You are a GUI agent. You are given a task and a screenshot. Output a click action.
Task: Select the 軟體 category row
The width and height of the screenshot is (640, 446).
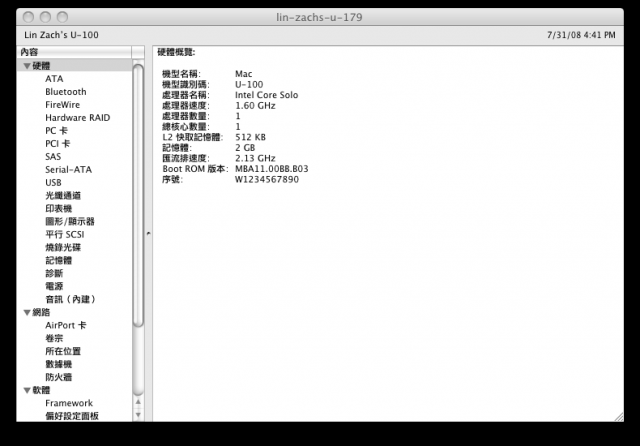coord(74,391)
